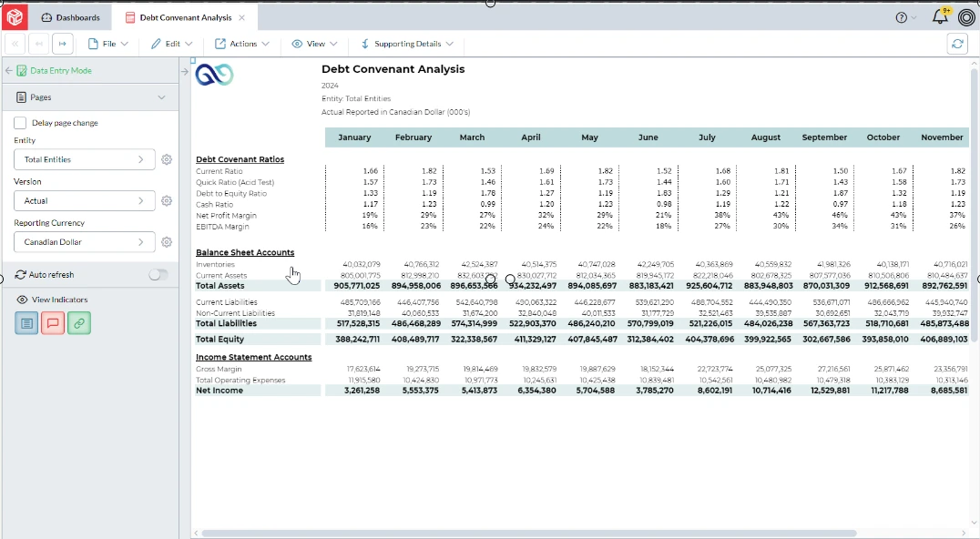Open the View menu
Screen dimensions: 980x539
(315, 44)
